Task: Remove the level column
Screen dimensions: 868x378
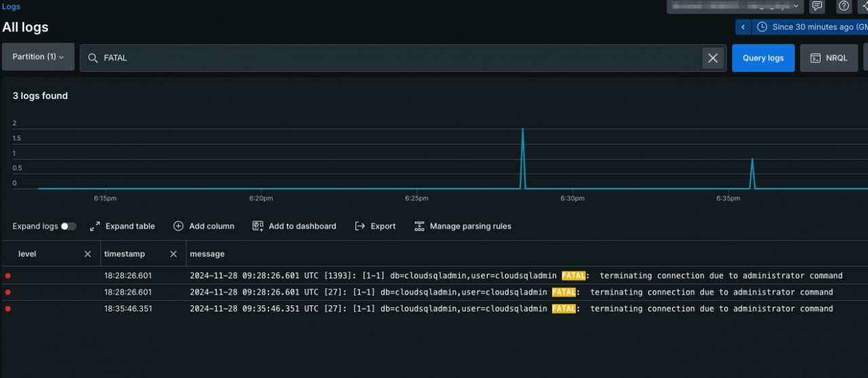Action: coord(87,254)
